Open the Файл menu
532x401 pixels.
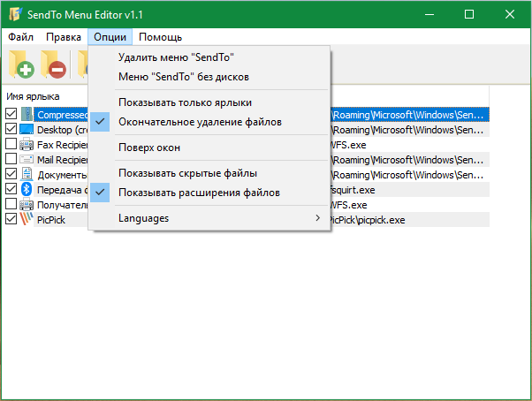tap(20, 37)
